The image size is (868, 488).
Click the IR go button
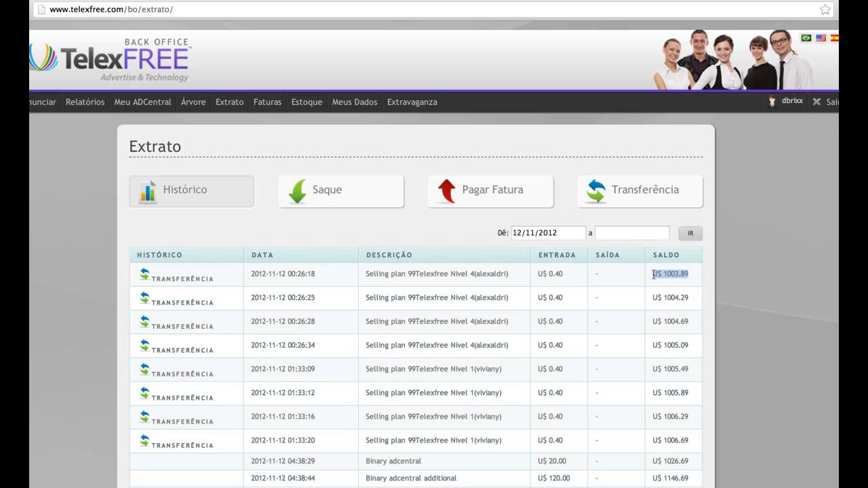point(690,233)
